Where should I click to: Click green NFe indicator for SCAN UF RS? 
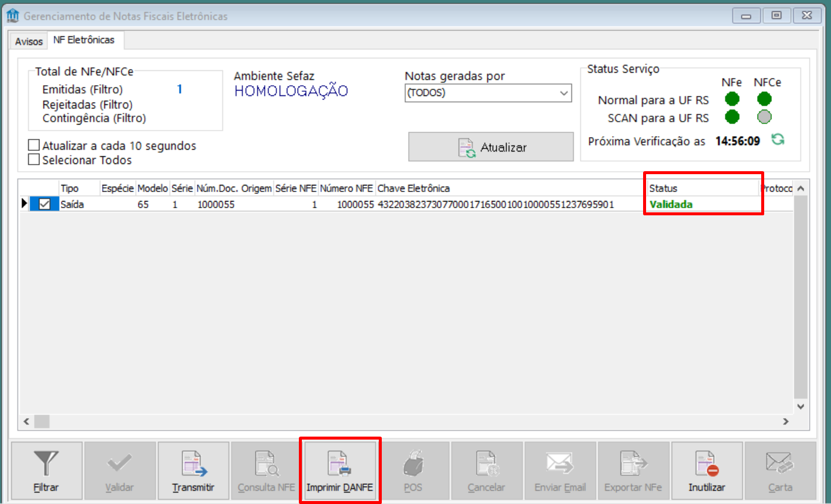[733, 117]
